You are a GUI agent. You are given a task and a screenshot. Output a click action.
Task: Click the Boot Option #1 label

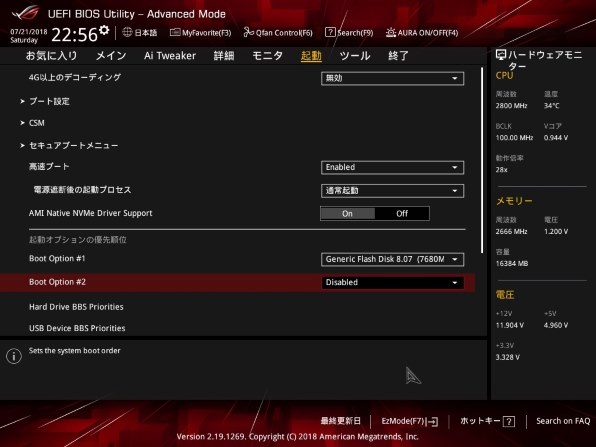[x=57, y=259]
